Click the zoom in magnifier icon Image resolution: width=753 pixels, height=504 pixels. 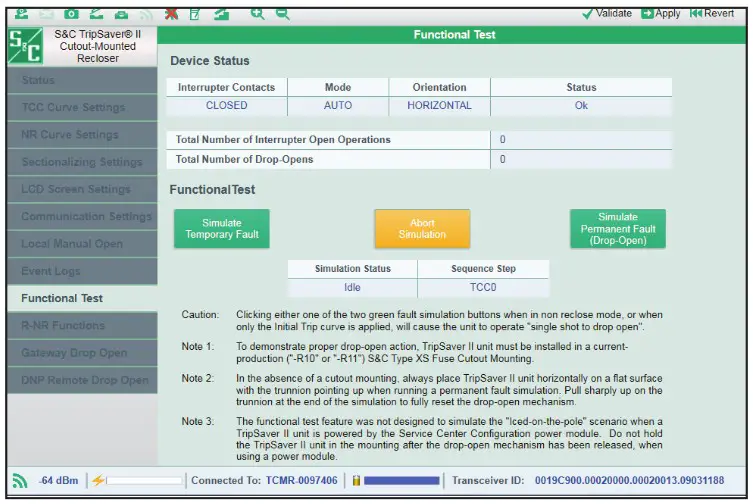pos(258,14)
